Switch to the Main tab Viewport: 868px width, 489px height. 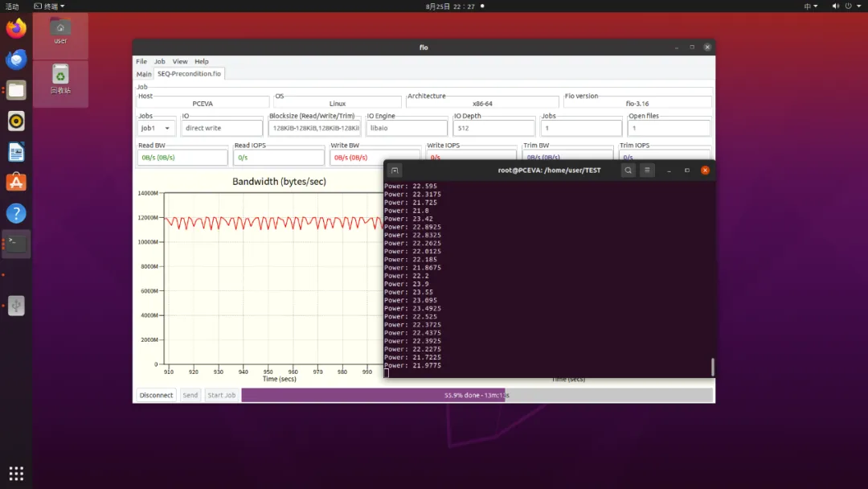tap(144, 74)
